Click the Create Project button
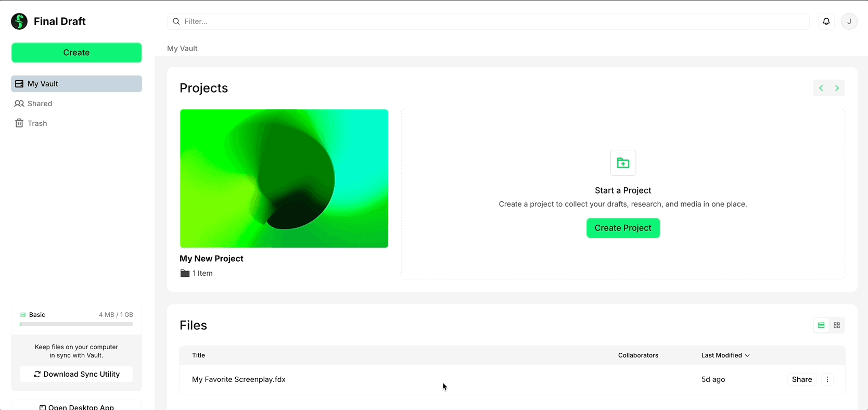 pos(623,228)
